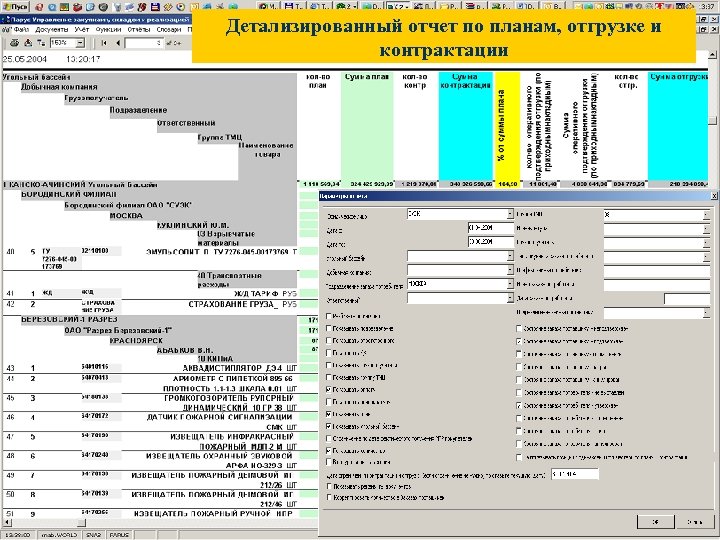Click the page number field in toolbar

tap(144, 43)
